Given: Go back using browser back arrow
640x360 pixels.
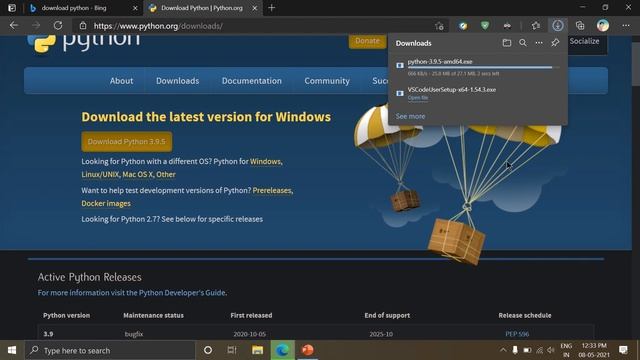Looking at the screenshot, I should (x=14, y=26).
